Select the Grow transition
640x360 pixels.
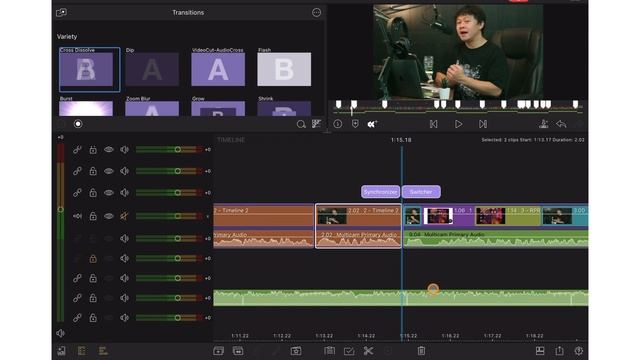pyautogui.click(x=218, y=107)
